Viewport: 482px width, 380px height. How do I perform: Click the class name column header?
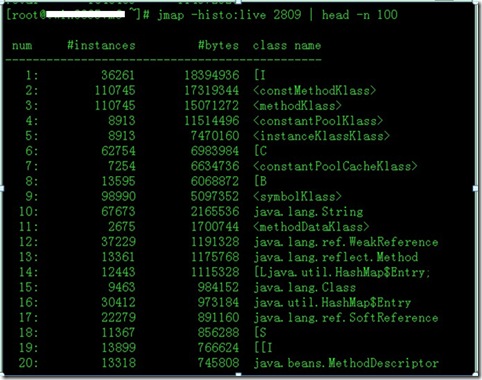(287, 45)
